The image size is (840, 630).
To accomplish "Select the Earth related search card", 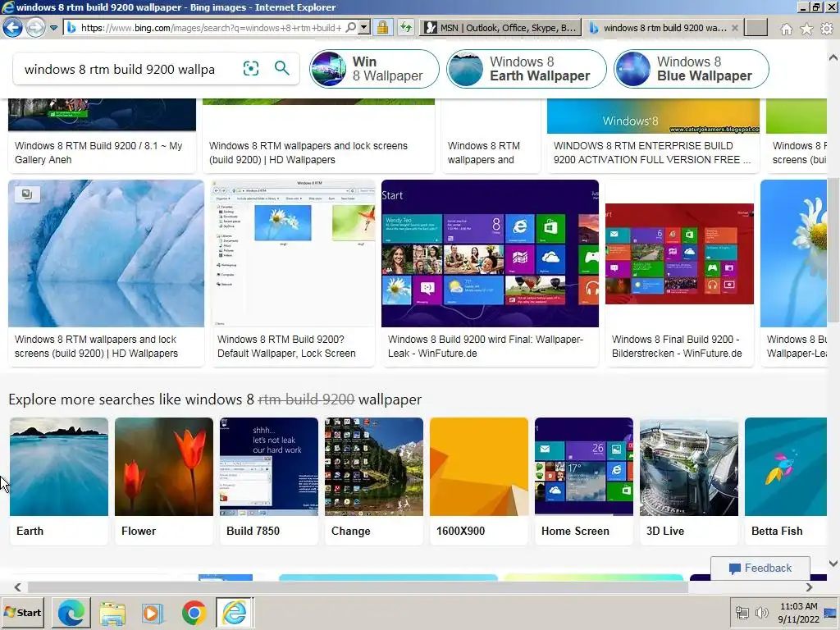I will coord(59,481).
